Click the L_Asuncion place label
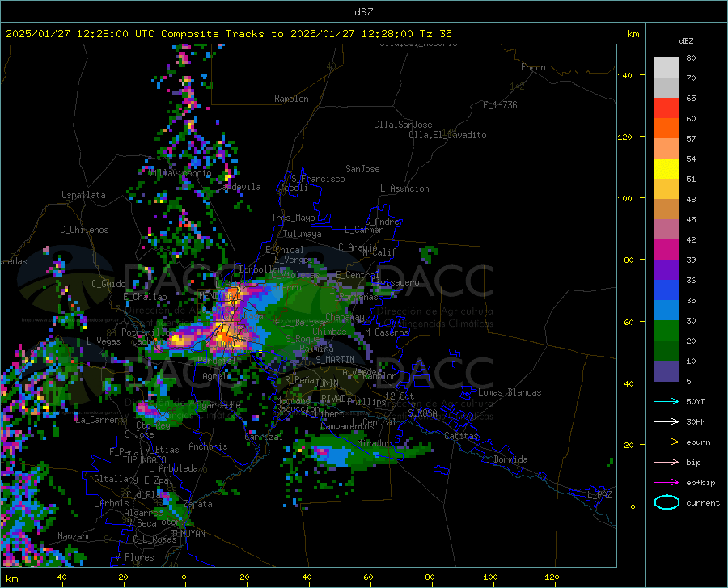 [x=404, y=188]
